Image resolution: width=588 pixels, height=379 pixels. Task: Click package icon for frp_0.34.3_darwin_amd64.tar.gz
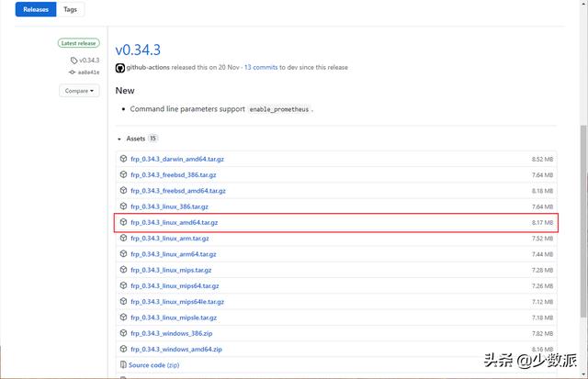(x=123, y=159)
